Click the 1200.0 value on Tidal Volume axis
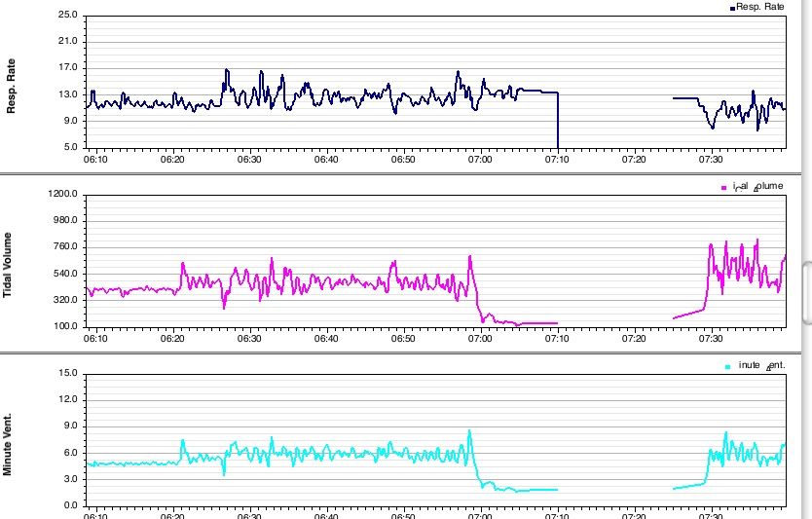 (x=62, y=195)
